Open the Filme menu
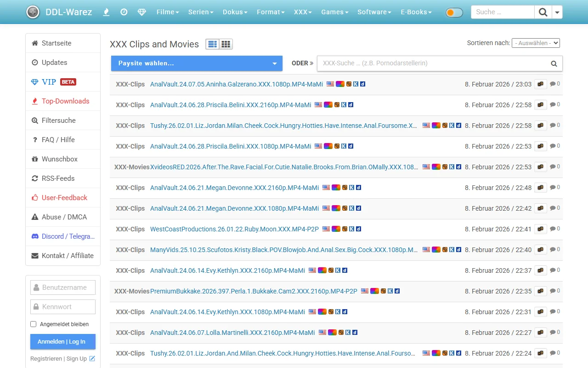The image size is (588, 368). (x=167, y=12)
